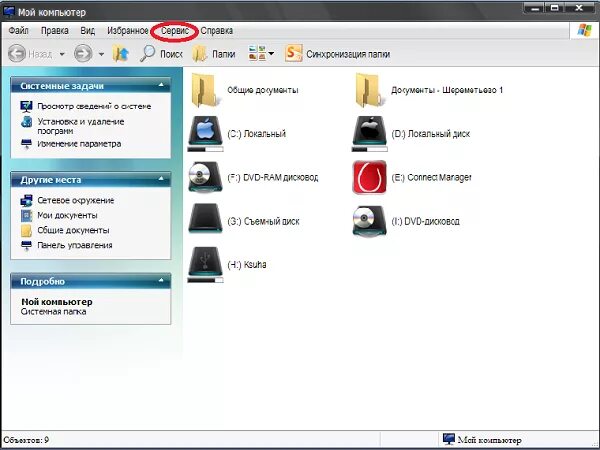Viewport: 600px width, 450px height.
Task: Select the (G:) Съемный диск icon
Action: [x=205, y=218]
